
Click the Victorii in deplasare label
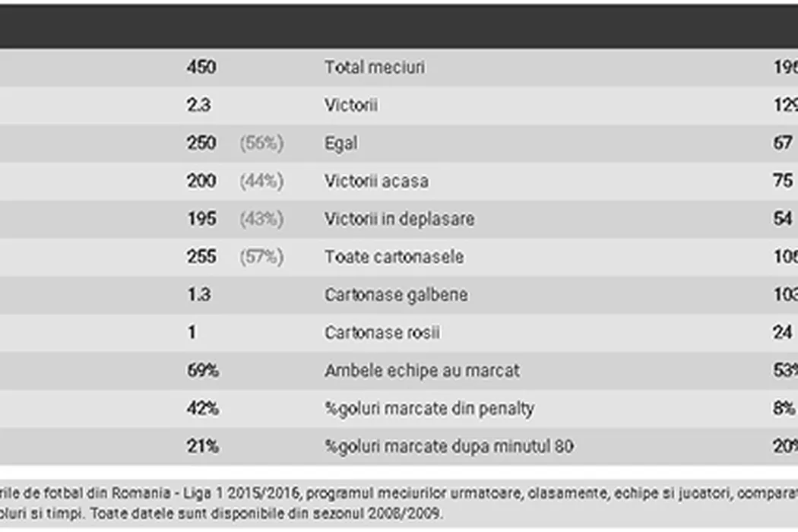pyautogui.click(x=399, y=219)
